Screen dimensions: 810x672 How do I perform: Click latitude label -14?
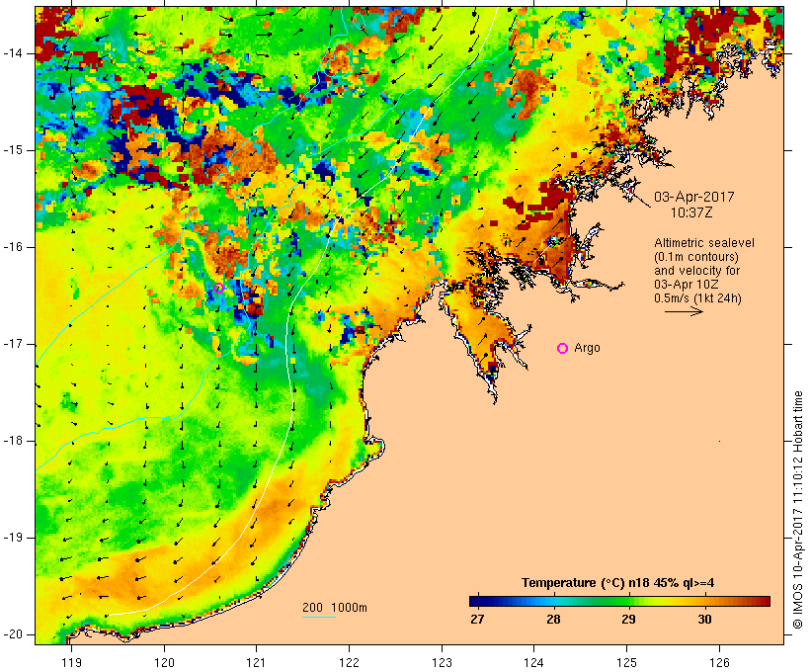point(13,53)
